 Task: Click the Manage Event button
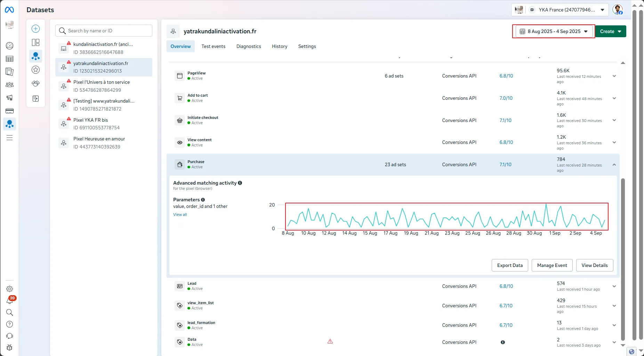pyautogui.click(x=552, y=265)
